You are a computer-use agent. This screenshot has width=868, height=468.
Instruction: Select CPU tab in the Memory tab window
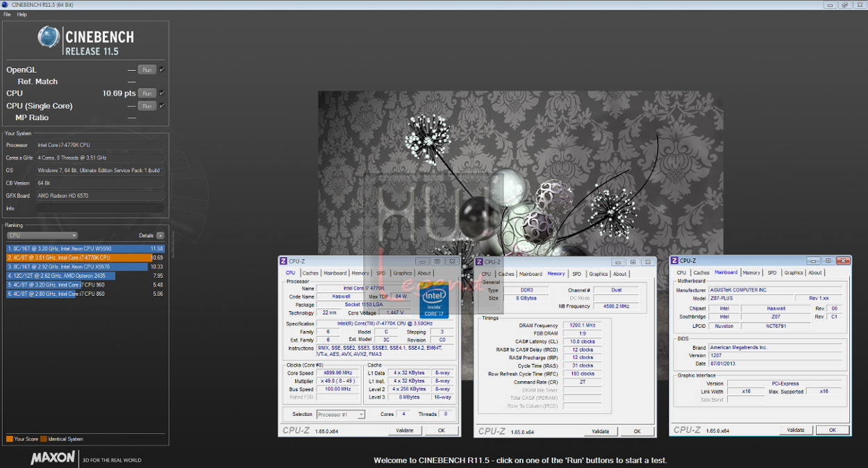(x=486, y=274)
